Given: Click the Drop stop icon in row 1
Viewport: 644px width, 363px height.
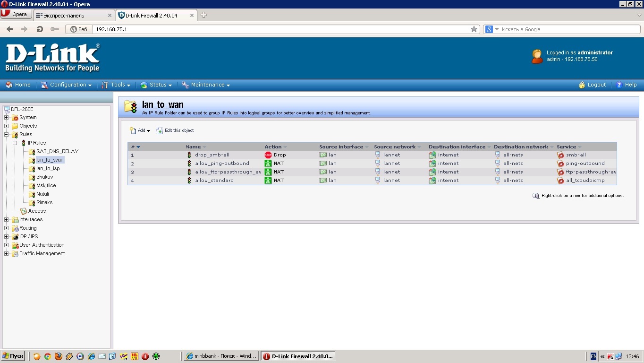Looking at the screenshot, I should click(x=268, y=155).
